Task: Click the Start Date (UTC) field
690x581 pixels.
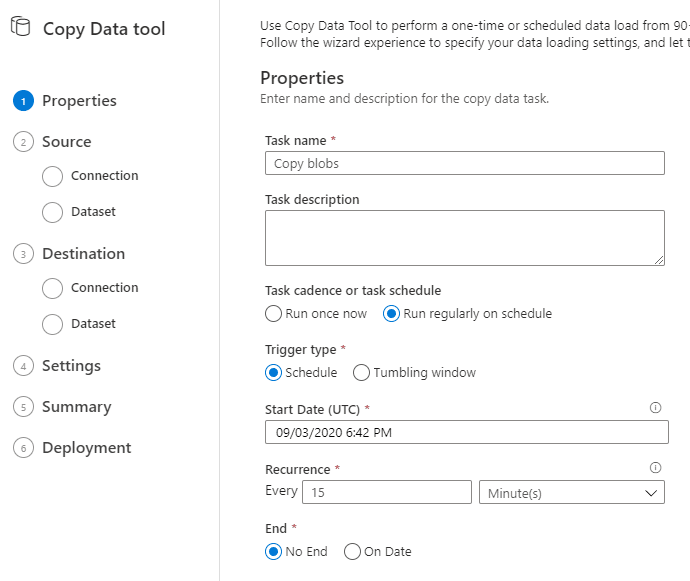Action: point(467,432)
